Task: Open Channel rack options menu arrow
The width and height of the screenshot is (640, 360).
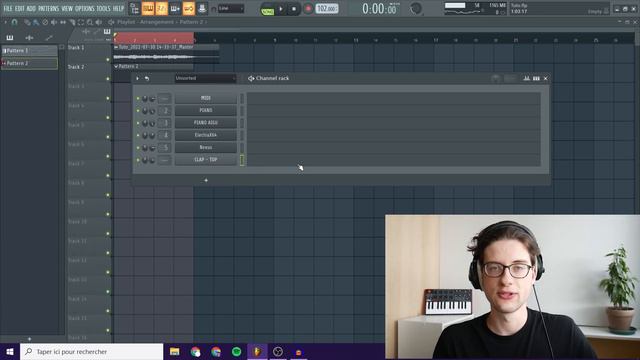Action: click(x=138, y=78)
